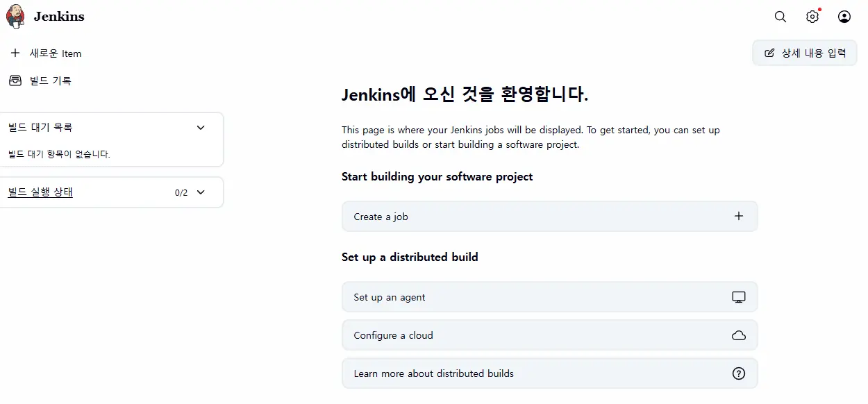Collapse the 빌드 실행 상태 panel chevron

pos(201,192)
